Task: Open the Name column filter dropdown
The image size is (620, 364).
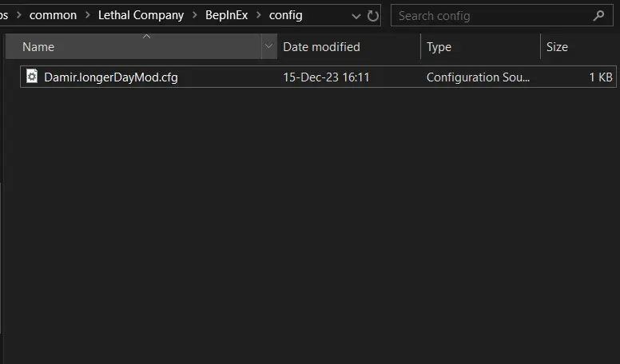Action: pyautogui.click(x=269, y=46)
